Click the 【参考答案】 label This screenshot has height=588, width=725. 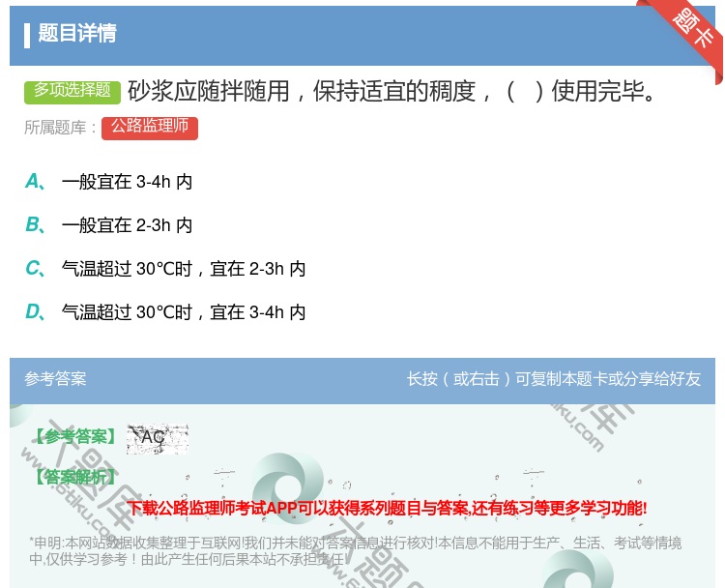(75, 437)
